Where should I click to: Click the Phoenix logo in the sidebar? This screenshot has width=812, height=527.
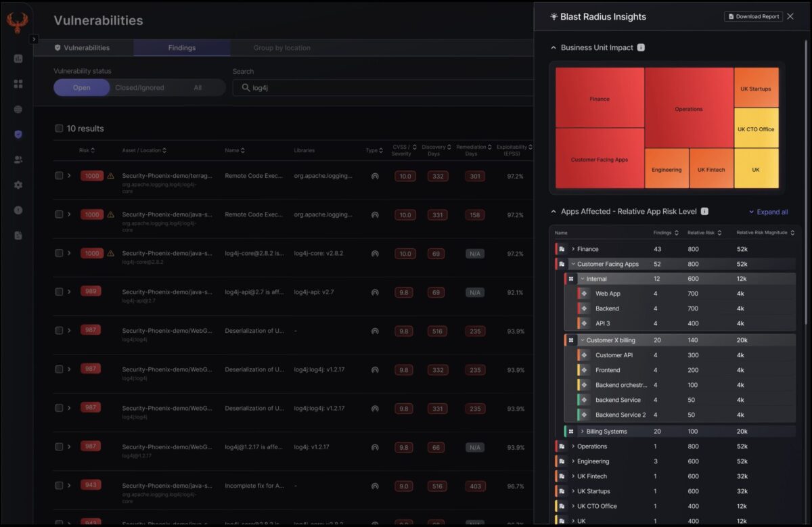[17, 22]
